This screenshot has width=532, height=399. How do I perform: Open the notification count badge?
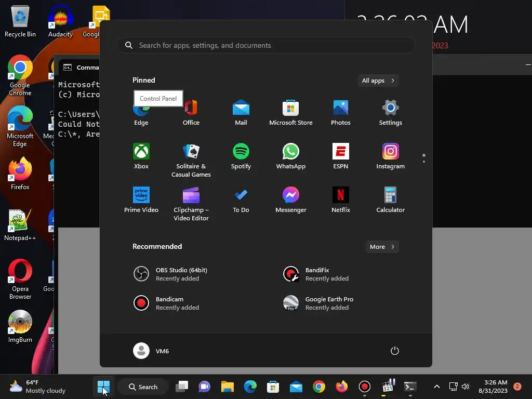coord(517,387)
